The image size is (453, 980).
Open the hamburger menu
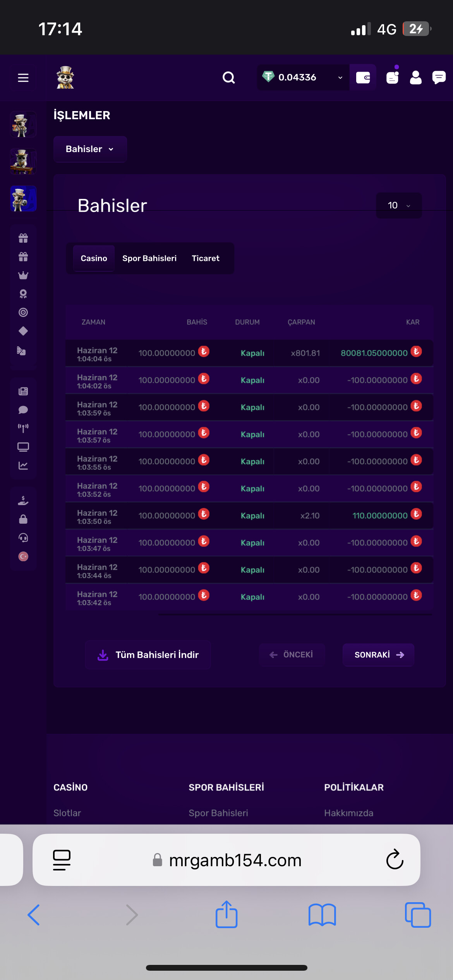pyautogui.click(x=23, y=78)
